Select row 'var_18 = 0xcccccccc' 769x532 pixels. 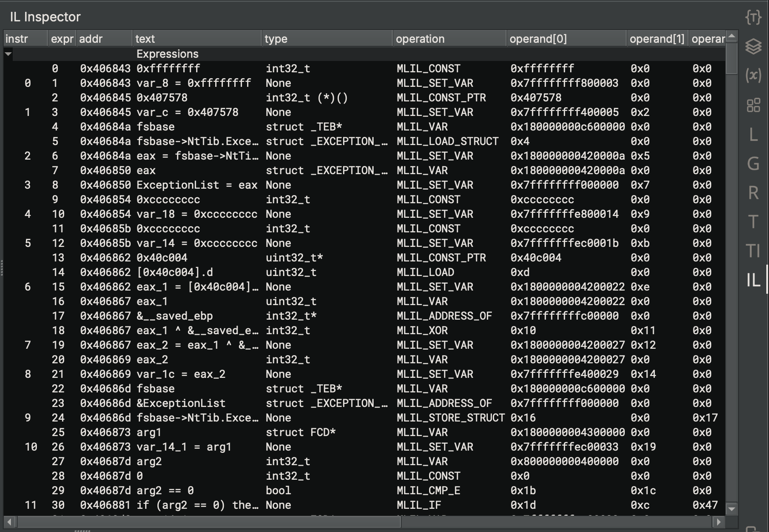364,214
